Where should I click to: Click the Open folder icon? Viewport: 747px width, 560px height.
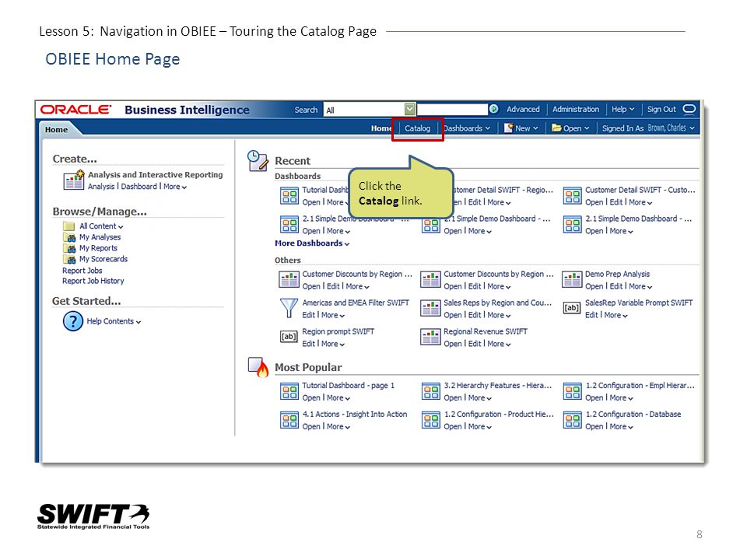point(556,128)
